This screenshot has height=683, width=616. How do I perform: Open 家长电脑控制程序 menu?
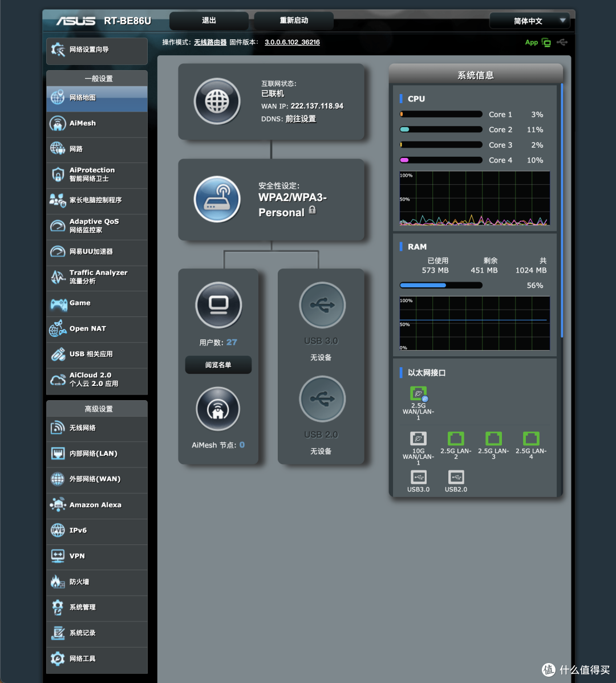click(x=97, y=200)
